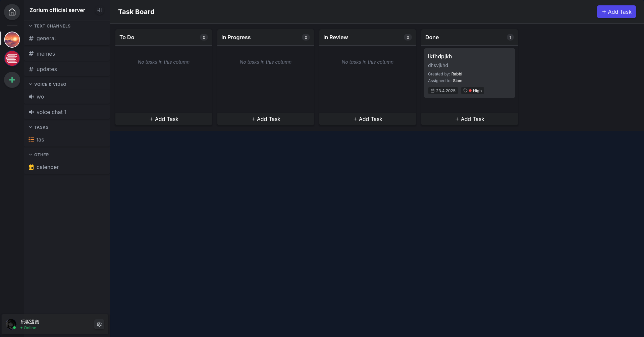The height and width of the screenshot is (337, 644).
Task: Open user settings gear icon
Action: click(99, 324)
